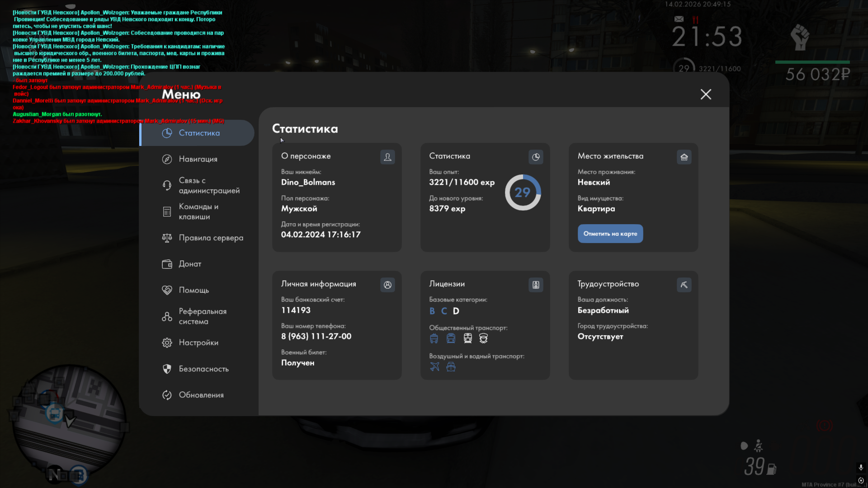Click the pie chart icon on Статистика card
Image resolution: width=868 pixels, height=488 pixels.
(536, 157)
